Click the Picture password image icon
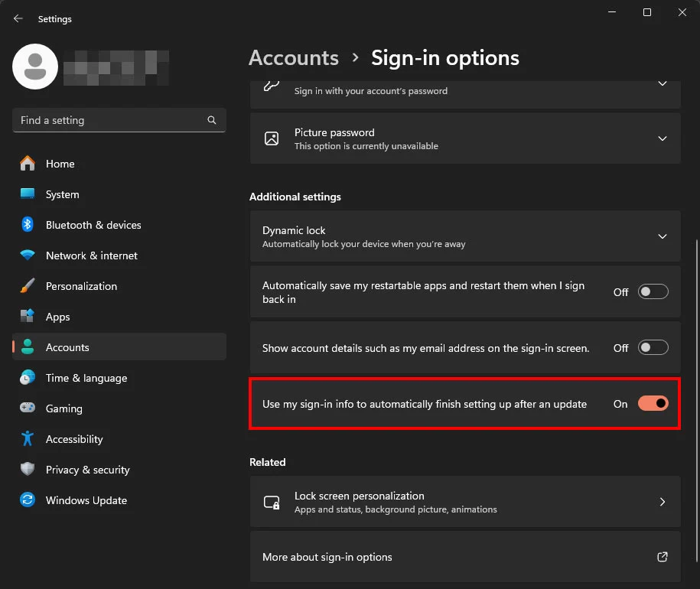This screenshot has width=700, height=589. point(272,138)
